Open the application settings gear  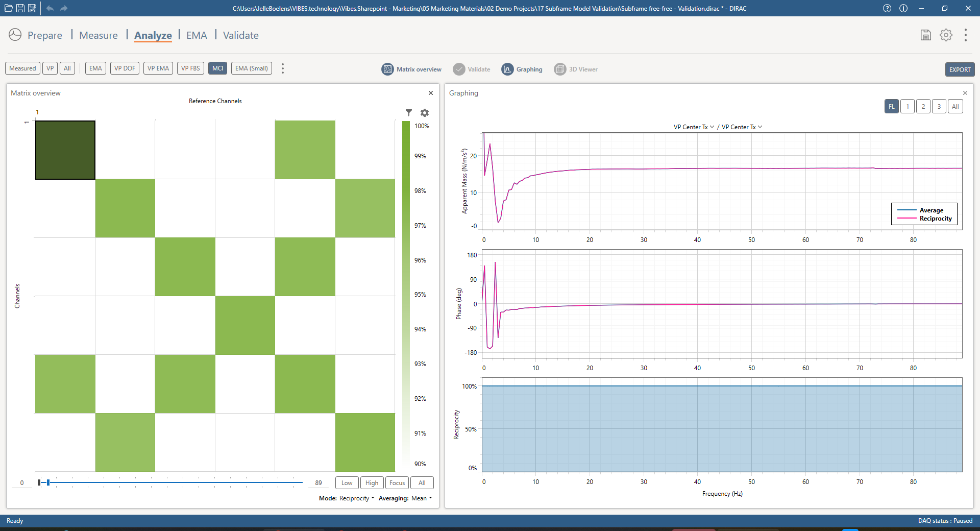[x=946, y=35]
